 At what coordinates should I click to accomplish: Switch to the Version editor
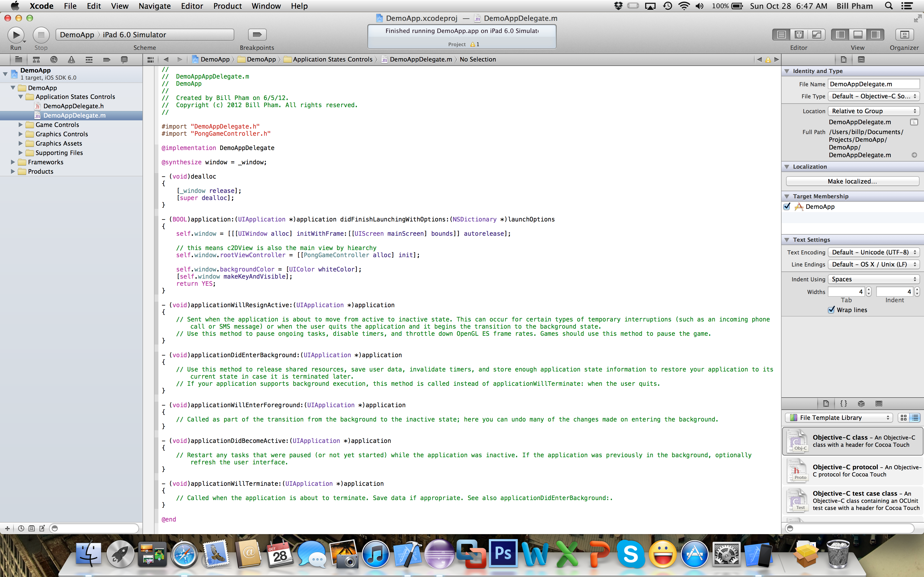[816, 35]
